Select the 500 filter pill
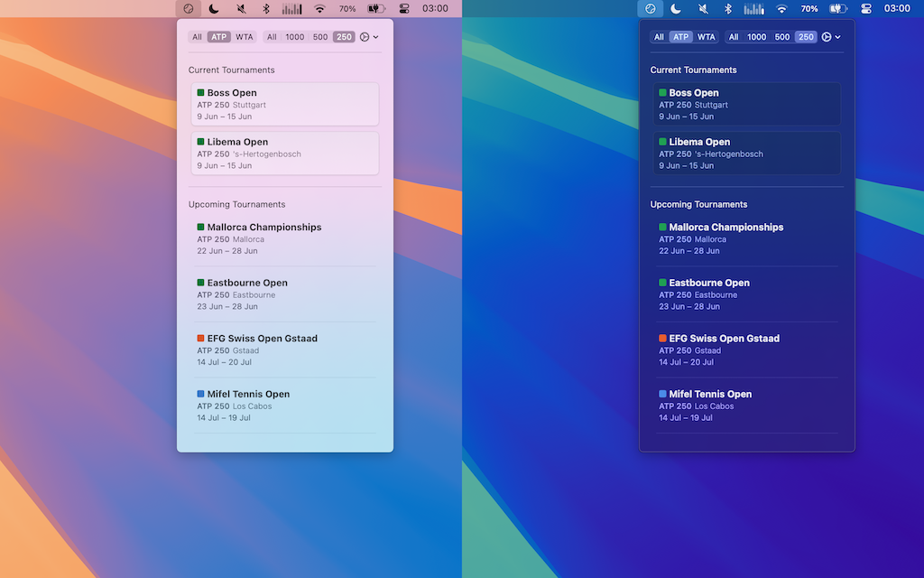 click(x=319, y=36)
